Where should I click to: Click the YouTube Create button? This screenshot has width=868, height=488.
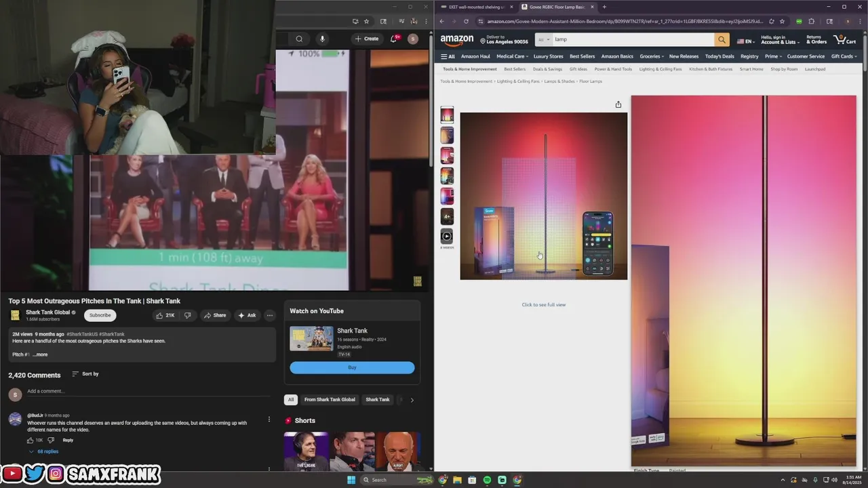point(367,39)
